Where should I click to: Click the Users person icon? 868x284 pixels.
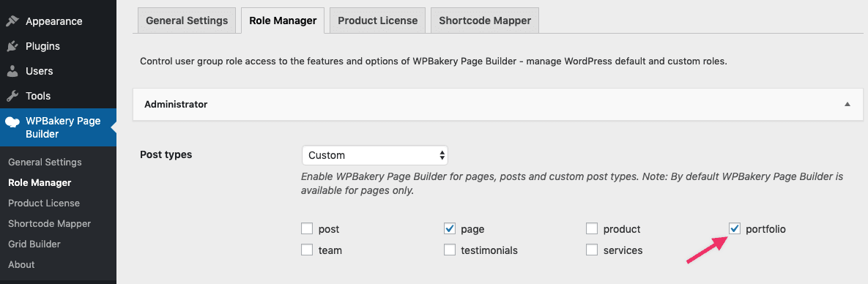12,72
